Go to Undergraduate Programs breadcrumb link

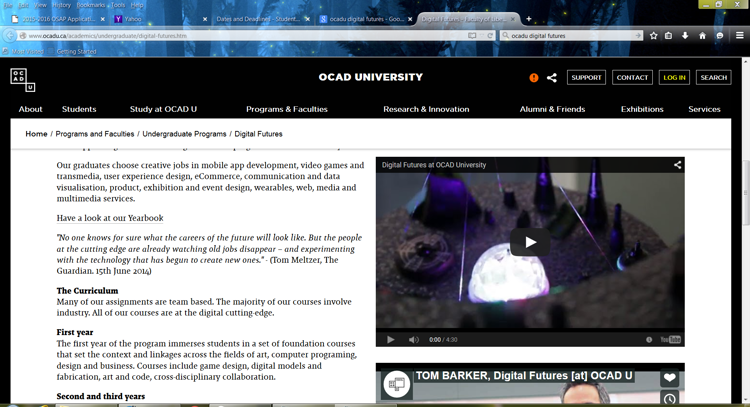point(184,134)
